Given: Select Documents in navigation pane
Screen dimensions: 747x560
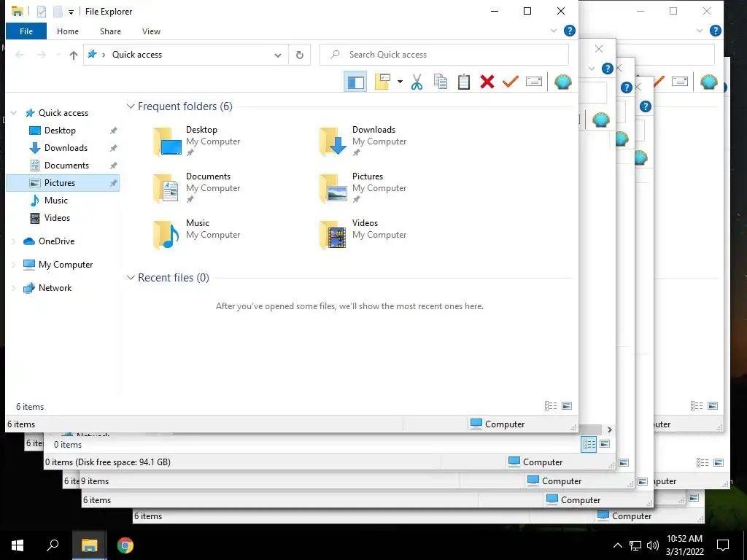Looking at the screenshot, I should [66, 166].
